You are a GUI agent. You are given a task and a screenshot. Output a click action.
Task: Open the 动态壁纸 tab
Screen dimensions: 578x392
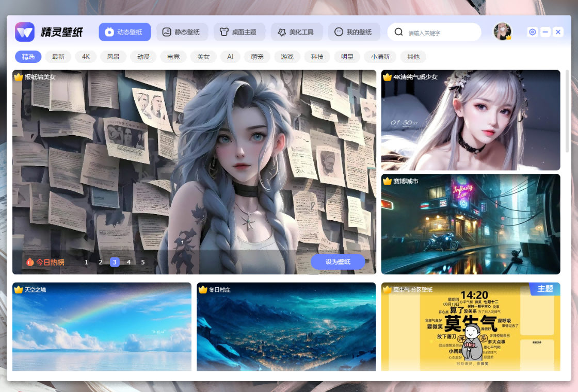point(124,32)
